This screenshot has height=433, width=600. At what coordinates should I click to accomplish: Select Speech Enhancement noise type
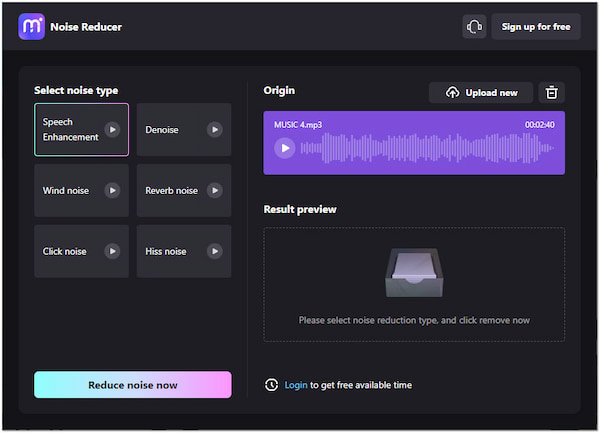(x=70, y=129)
